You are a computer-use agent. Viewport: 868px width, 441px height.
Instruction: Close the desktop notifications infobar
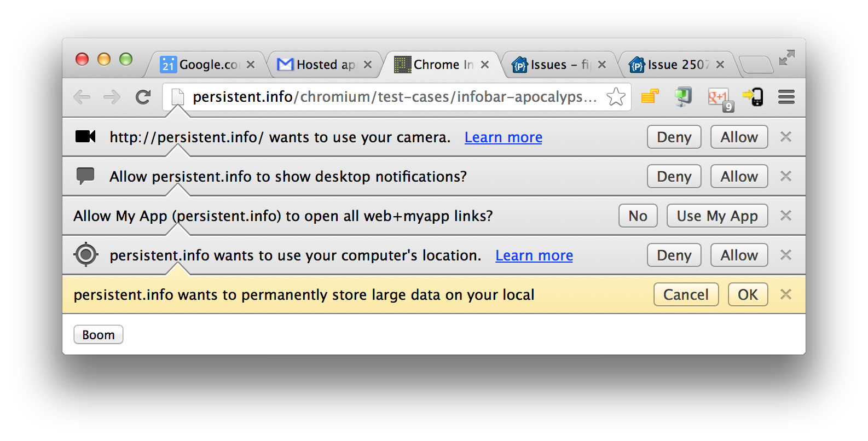(x=786, y=176)
